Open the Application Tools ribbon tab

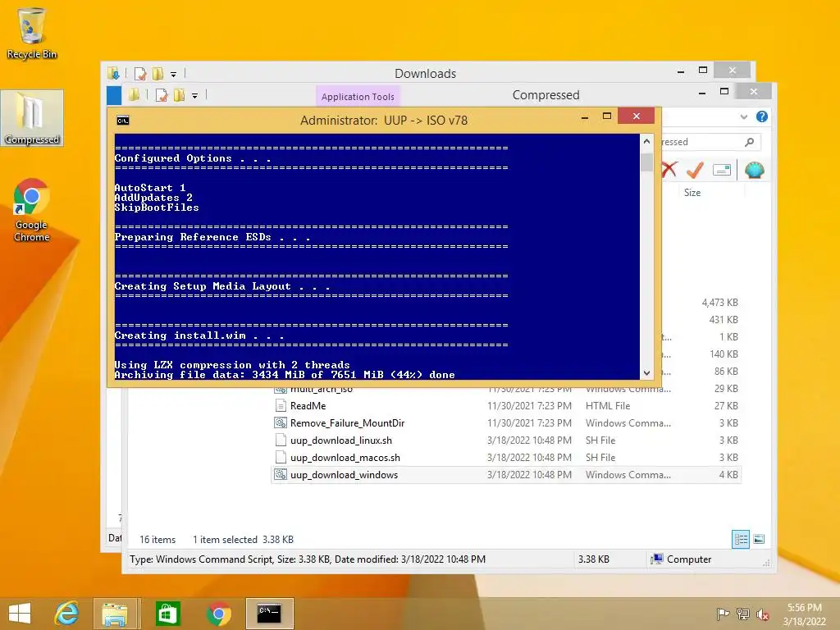358,97
